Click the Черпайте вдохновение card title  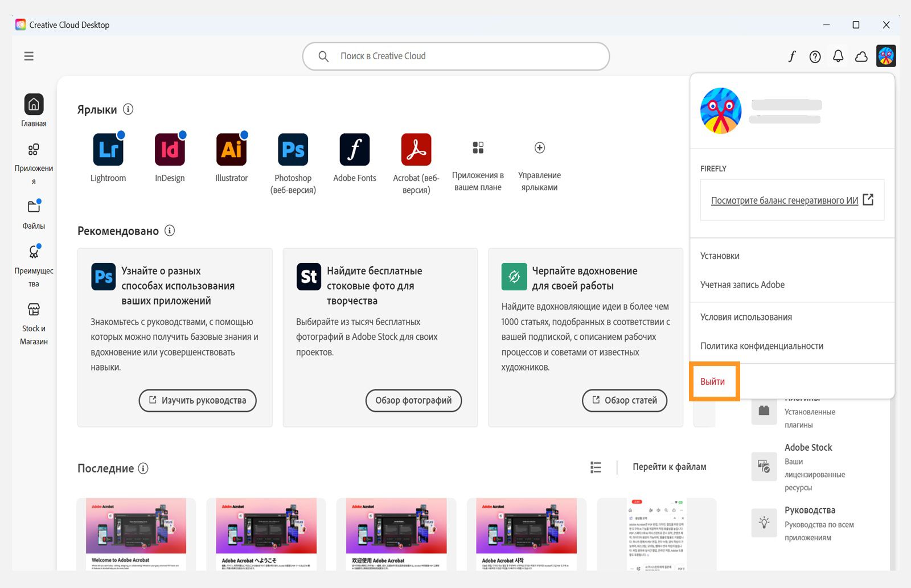[585, 278]
